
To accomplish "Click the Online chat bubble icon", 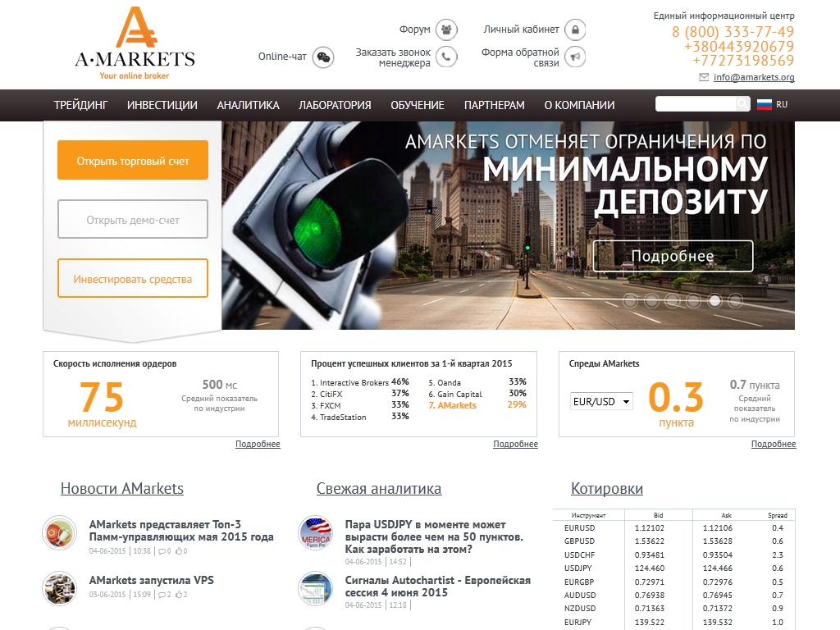I will coord(323,57).
